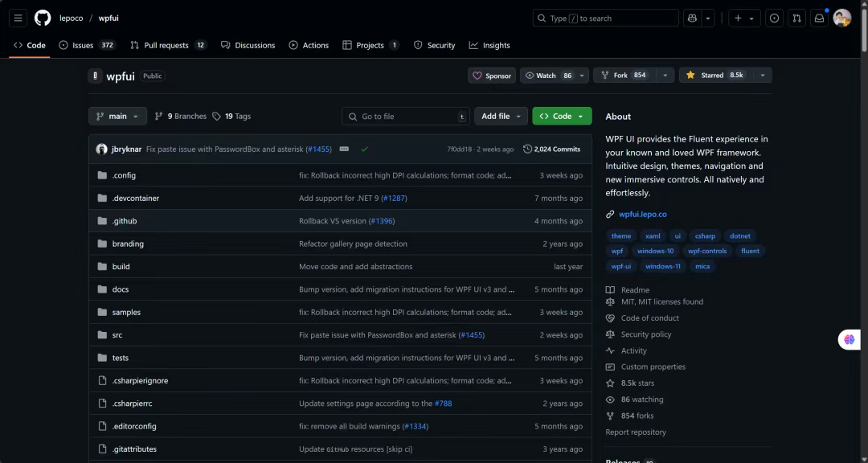Go to GitHub homepage via Octocat logo
This screenshot has height=463, width=868.
[43, 18]
